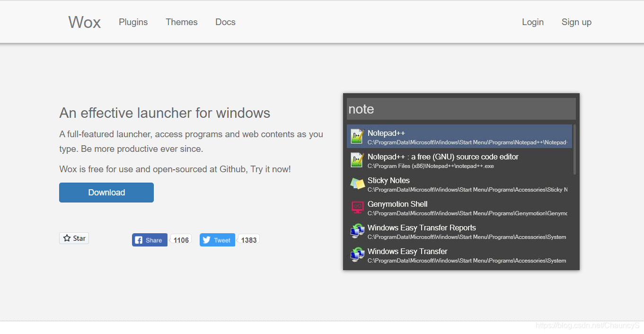Open the Docs page
644x334 pixels.
pyautogui.click(x=225, y=22)
